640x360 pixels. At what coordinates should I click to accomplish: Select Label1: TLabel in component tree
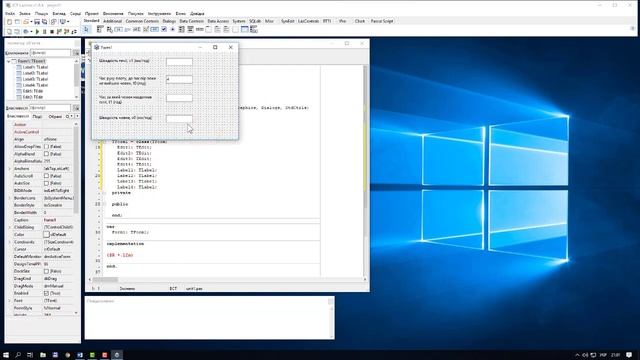pos(35,67)
